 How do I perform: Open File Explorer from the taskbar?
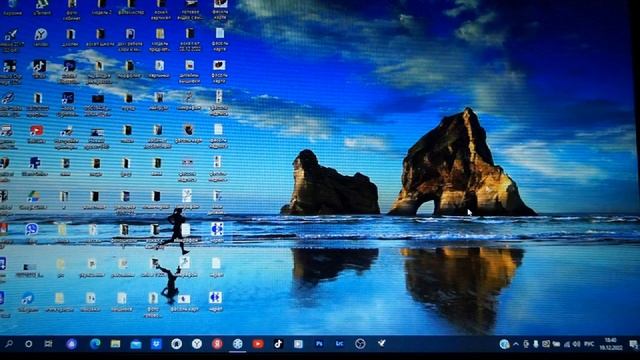[116, 344]
